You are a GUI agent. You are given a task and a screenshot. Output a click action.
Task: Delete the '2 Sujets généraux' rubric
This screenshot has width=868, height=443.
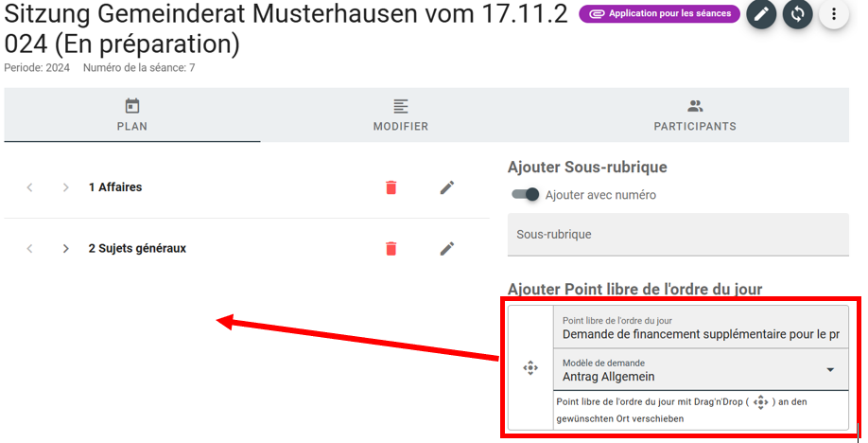[391, 248]
